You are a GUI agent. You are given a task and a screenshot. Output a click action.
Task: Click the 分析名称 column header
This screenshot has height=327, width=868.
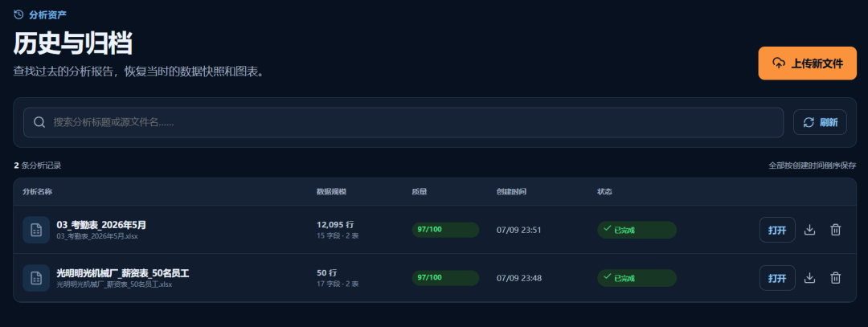click(x=38, y=191)
